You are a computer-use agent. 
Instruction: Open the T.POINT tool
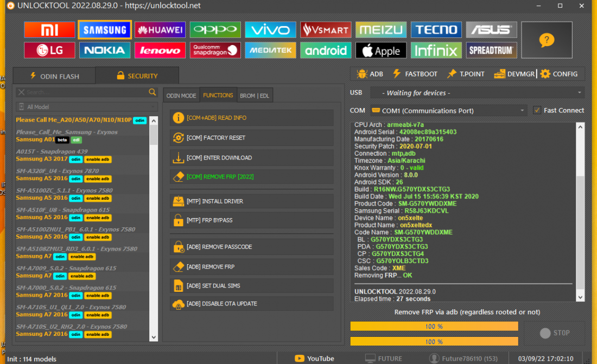tap(466, 74)
